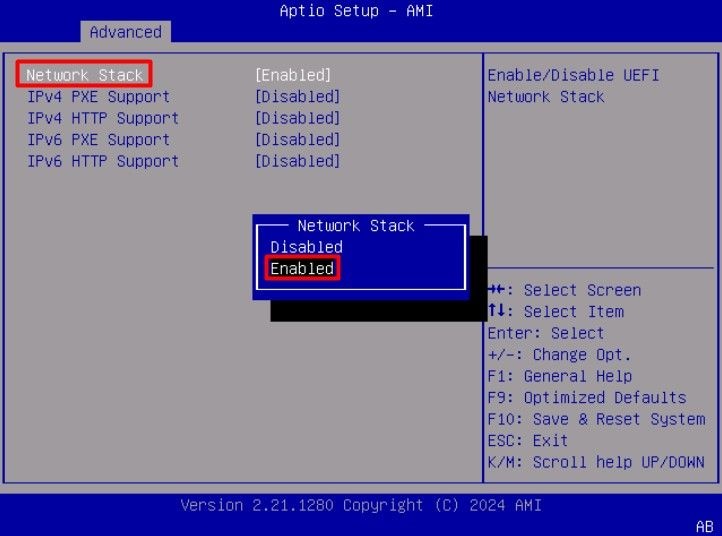The image size is (722, 536).
Task: Select IPv6 HTTP Support option
Action: click(103, 161)
